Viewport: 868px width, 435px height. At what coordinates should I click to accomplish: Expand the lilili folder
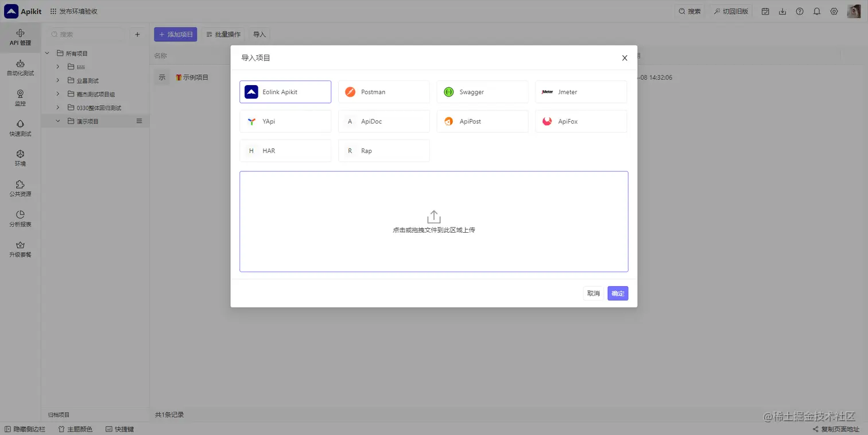[x=57, y=67]
